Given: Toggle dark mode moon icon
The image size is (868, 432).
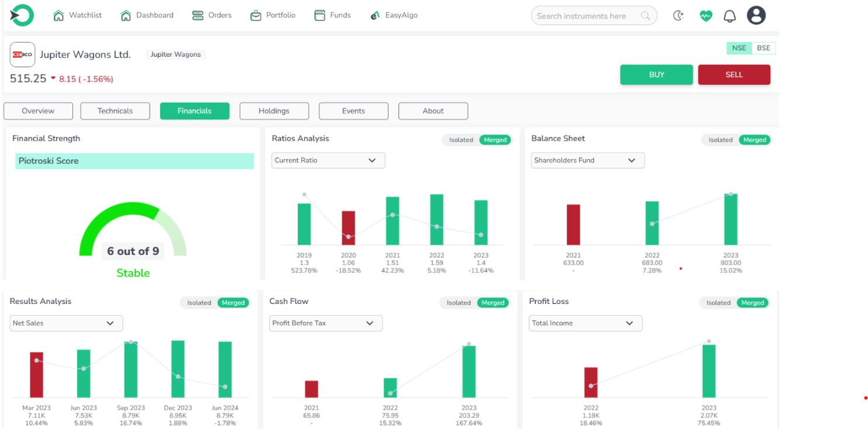Looking at the screenshot, I should (x=678, y=16).
